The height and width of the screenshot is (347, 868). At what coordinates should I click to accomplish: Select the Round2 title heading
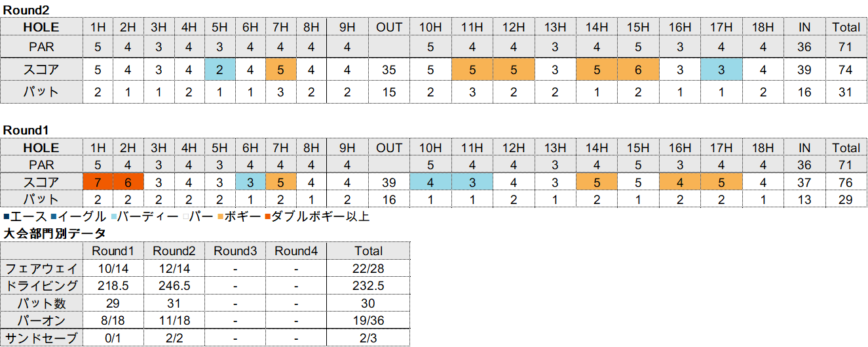26,10
